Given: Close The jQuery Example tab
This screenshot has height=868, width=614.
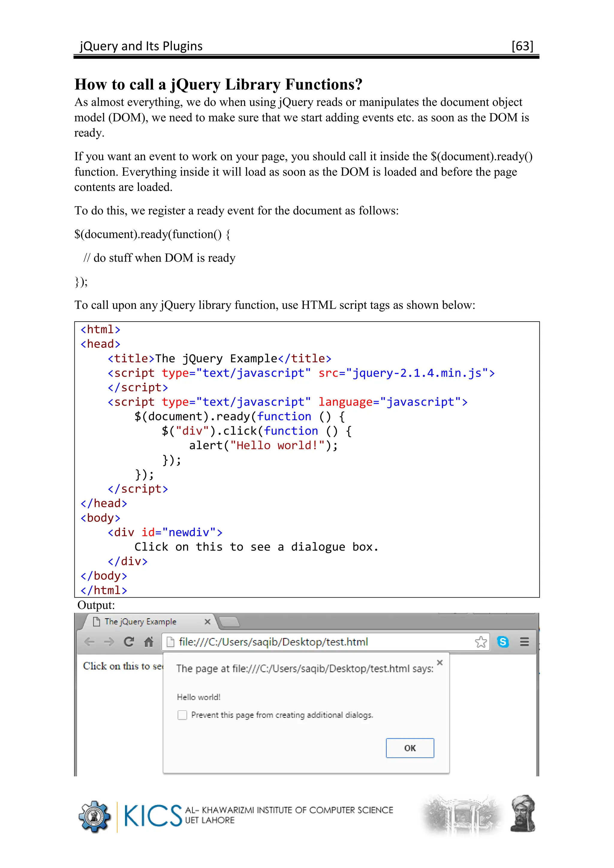Looking at the screenshot, I should pyautogui.click(x=207, y=622).
